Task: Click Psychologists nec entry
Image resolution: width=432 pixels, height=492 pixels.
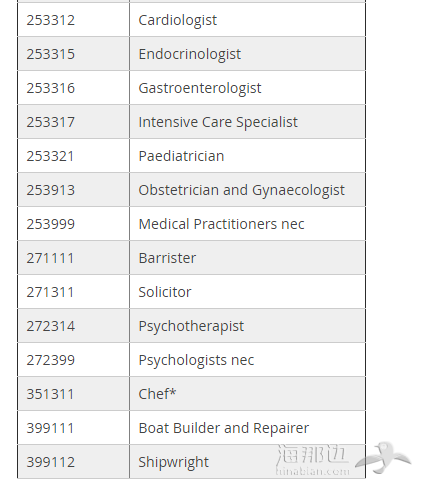Action: click(196, 360)
